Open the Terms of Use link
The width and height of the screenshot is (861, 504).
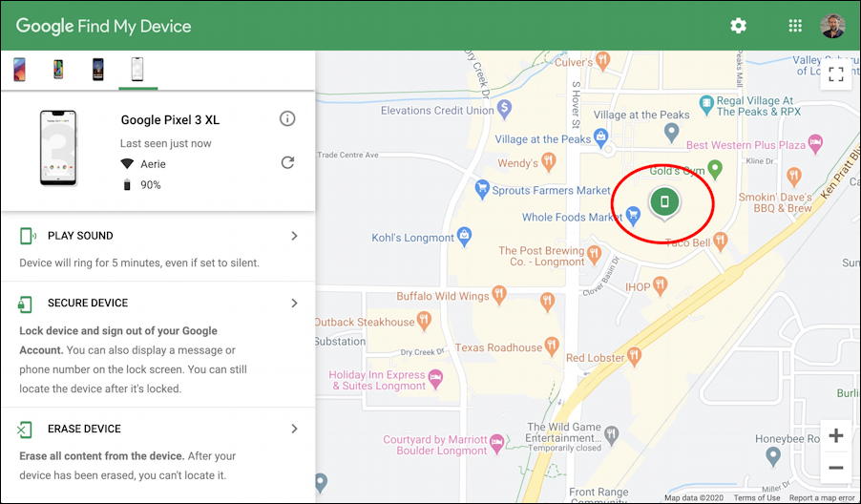coord(757,498)
